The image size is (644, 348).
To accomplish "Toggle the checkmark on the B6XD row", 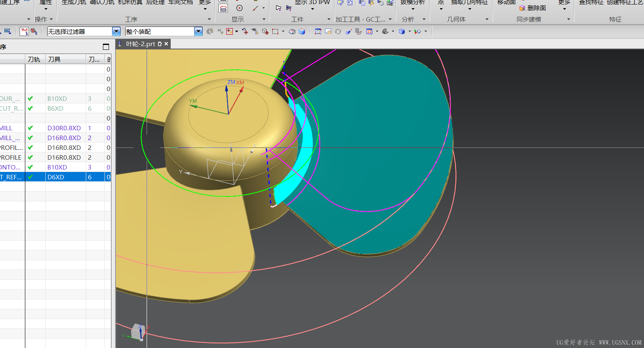I will 30,108.
